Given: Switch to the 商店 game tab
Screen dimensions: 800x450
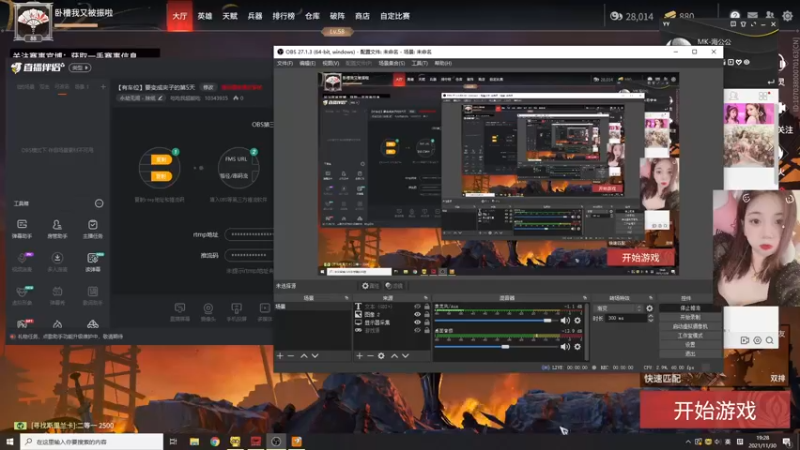Looking at the screenshot, I should [362, 16].
